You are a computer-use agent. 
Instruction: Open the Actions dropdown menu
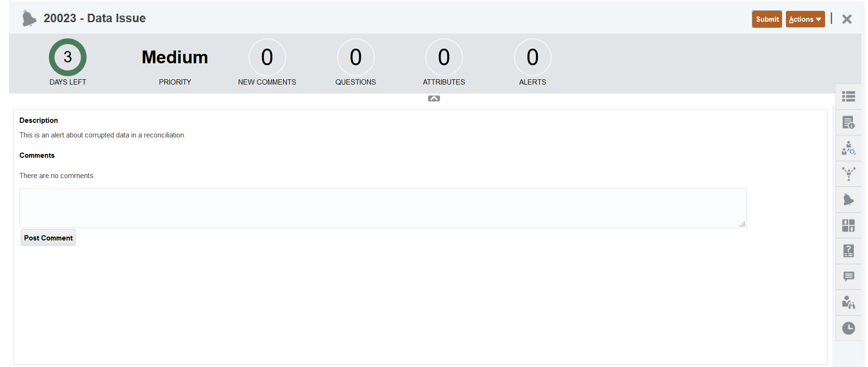point(805,19)
